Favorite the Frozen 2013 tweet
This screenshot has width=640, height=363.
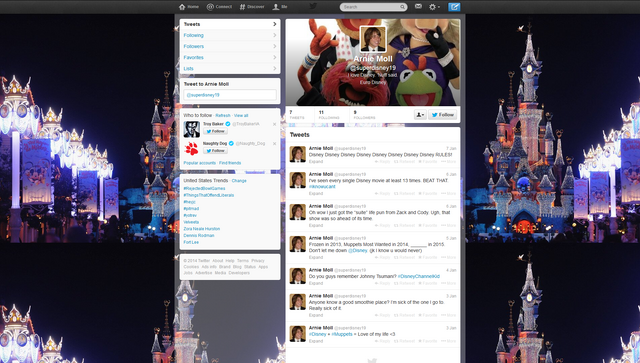click(428, 258)
